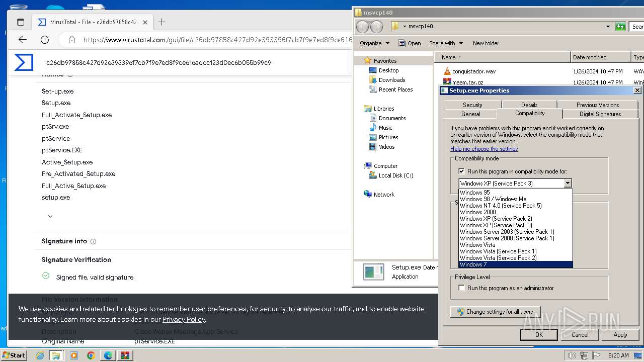Click OK in Setup.exe Properties
The width and height of the screenshot is (644, 362).
point(539,335)
